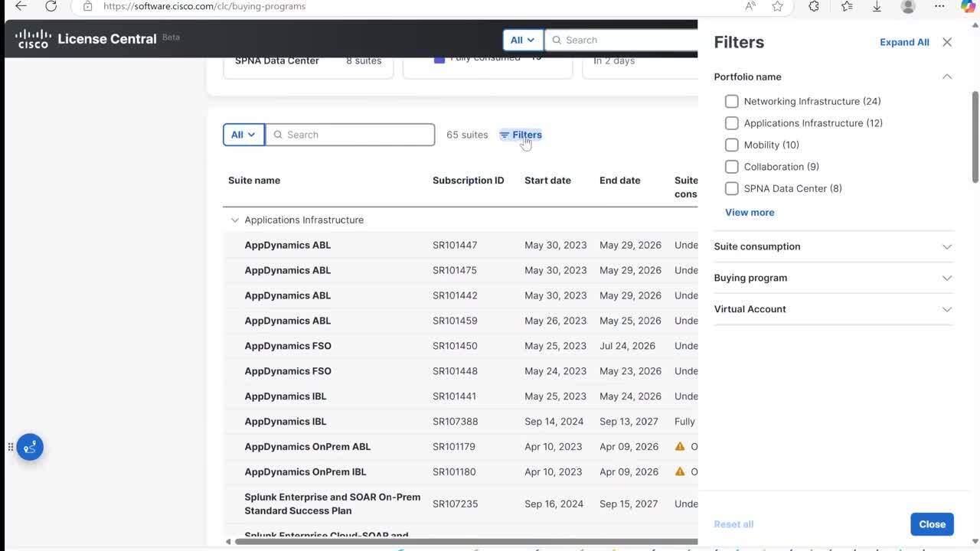Click the browser address bar URL
Viewport: 980px width, 551px height.
click(x=204, y=6)
